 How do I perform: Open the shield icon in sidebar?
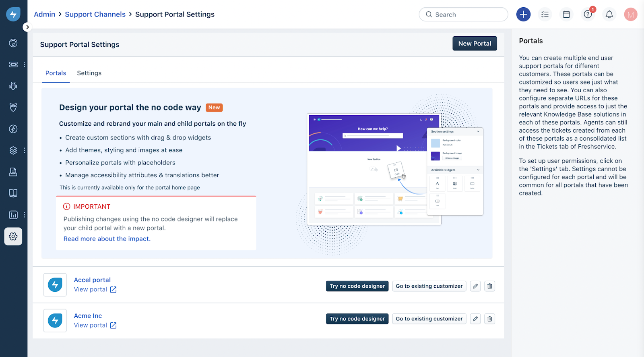13,107
